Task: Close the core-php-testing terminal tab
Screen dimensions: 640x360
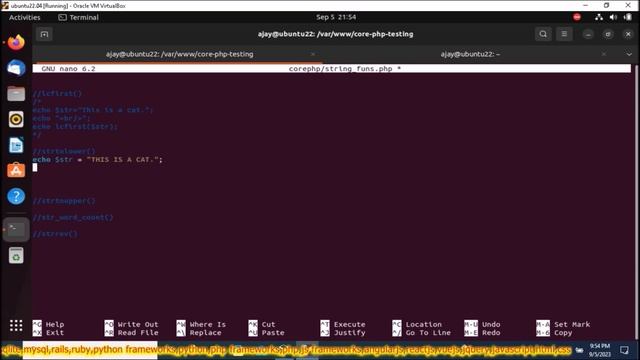Action: coord(313,54)
